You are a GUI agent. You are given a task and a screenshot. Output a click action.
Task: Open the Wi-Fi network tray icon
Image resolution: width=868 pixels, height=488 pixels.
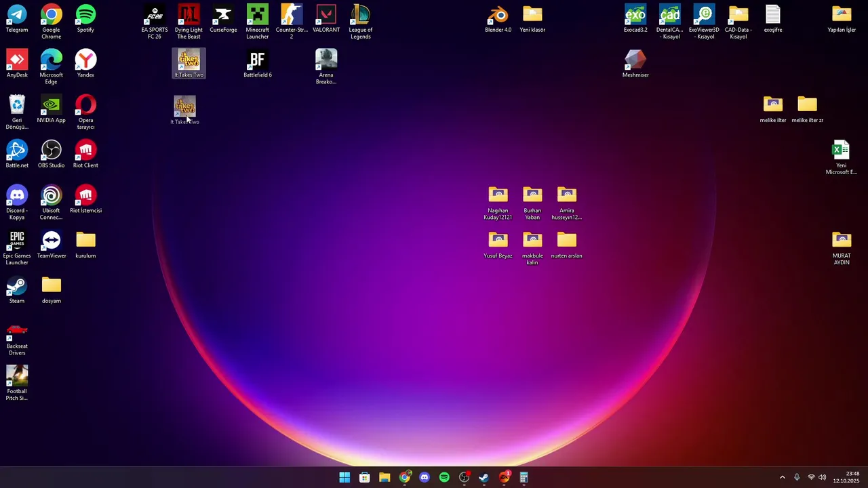(811, 478)
